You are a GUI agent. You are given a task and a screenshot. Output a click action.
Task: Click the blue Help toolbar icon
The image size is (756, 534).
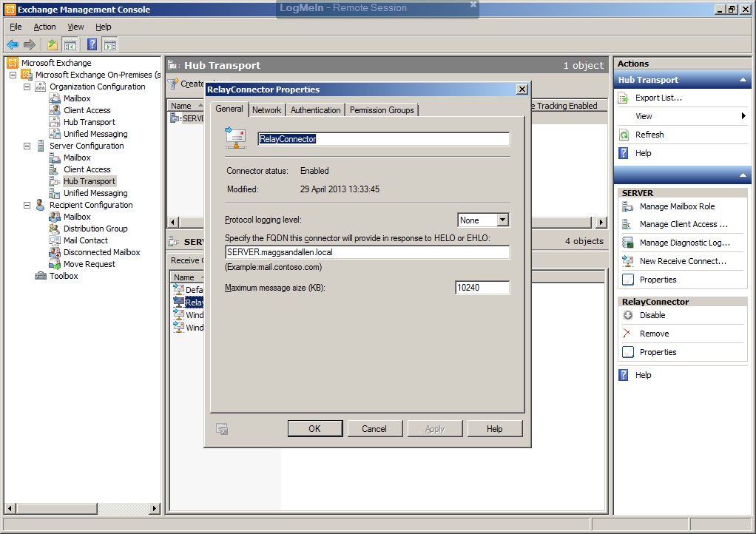point(92,45)
